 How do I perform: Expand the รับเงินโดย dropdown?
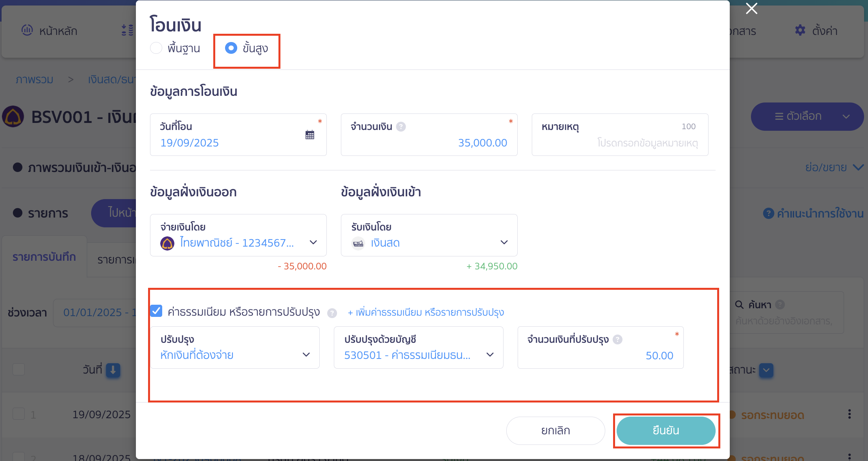[x=504, y=243]
